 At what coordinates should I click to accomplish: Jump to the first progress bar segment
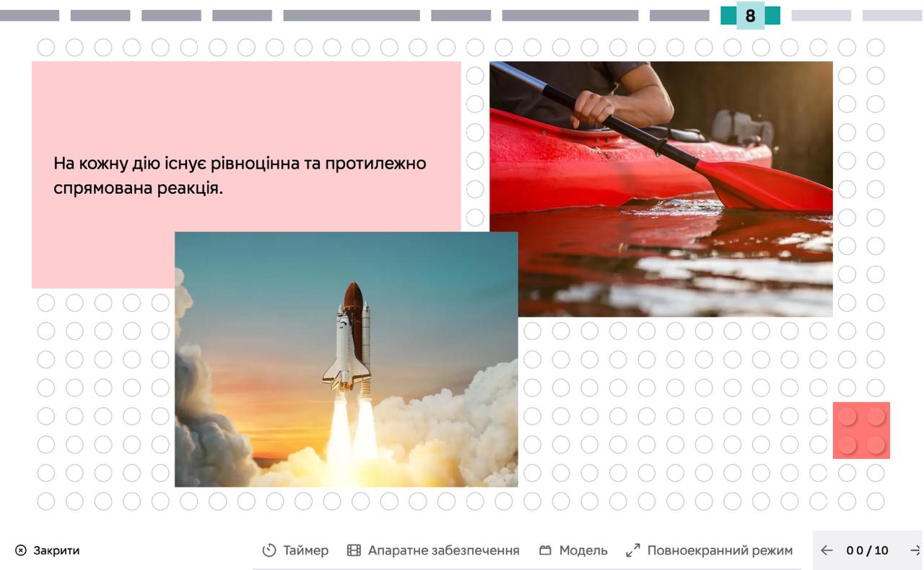(x=29, y=16)
